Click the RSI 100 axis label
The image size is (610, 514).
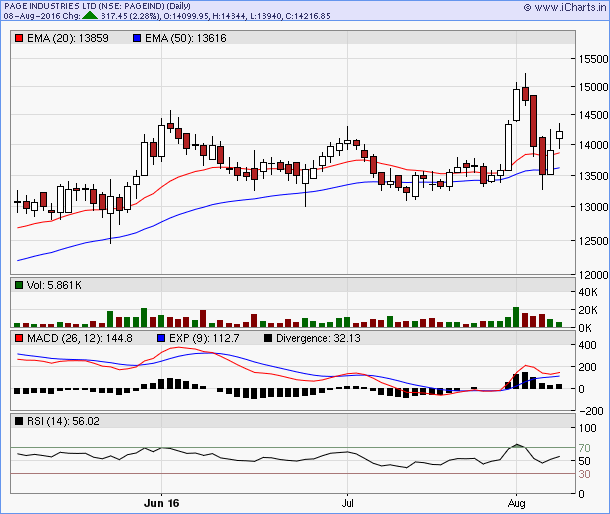point(587,428)
